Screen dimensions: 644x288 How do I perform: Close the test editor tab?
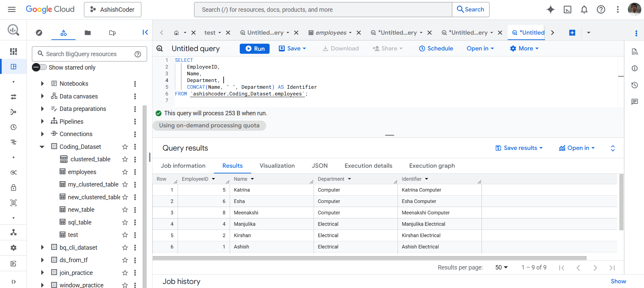[x=228, y=33]
